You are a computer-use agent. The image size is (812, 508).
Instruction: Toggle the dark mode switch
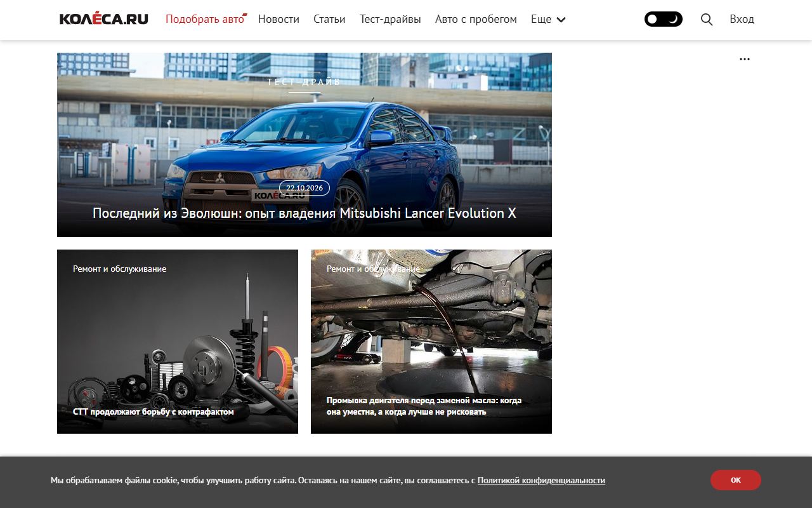[664, 19]
